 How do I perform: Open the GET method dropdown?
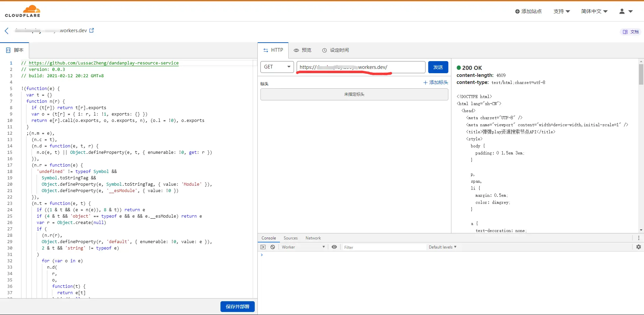click(277, 67)
